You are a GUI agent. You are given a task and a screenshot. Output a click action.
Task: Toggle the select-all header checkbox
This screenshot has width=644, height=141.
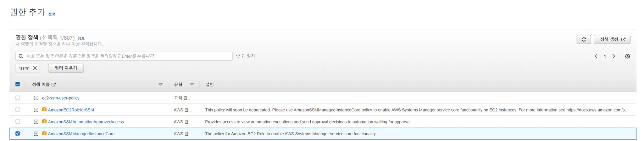(18, 84)
